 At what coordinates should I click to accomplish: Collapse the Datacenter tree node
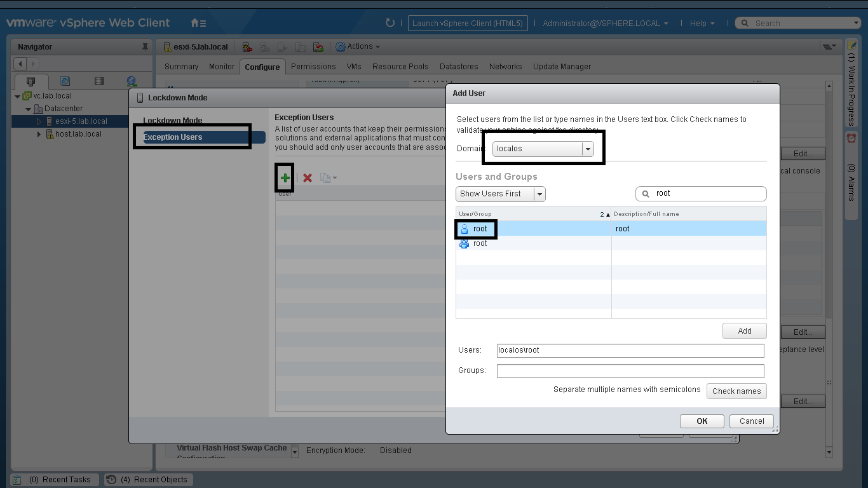tap(29, 109)
